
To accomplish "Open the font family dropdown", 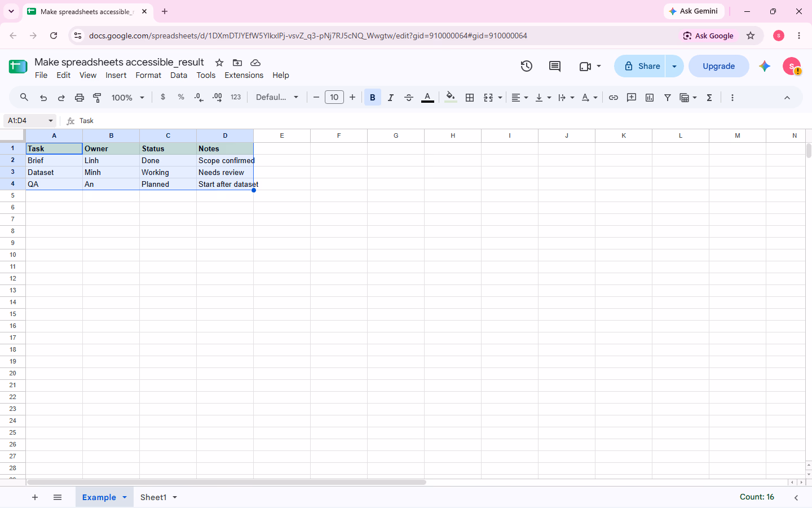I will 277,98.
